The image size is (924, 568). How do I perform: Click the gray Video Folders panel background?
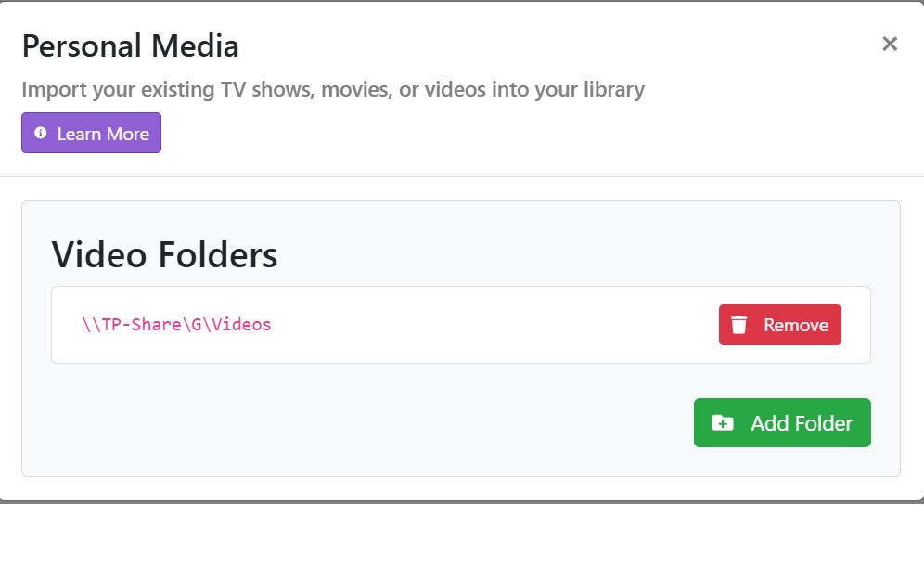[x=371, y=427]
